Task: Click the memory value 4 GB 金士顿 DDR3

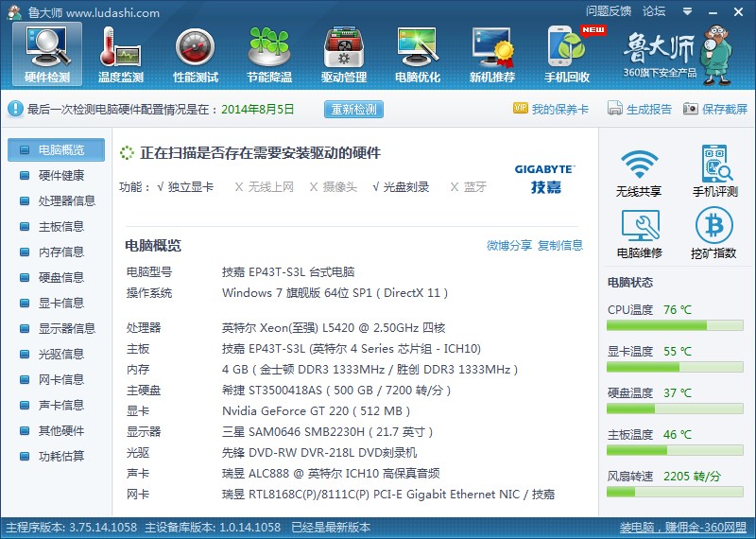Action: coord(369,370)
